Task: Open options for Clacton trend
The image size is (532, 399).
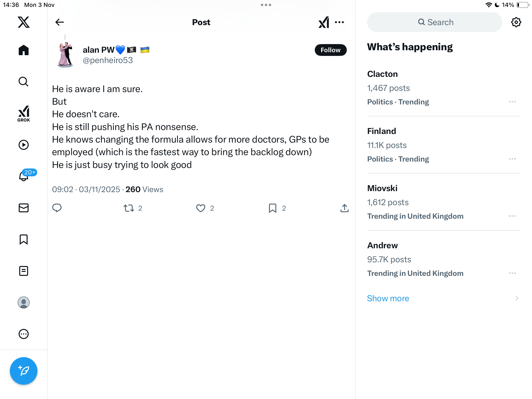Action: pyautogui.click(x=512, y=102)
